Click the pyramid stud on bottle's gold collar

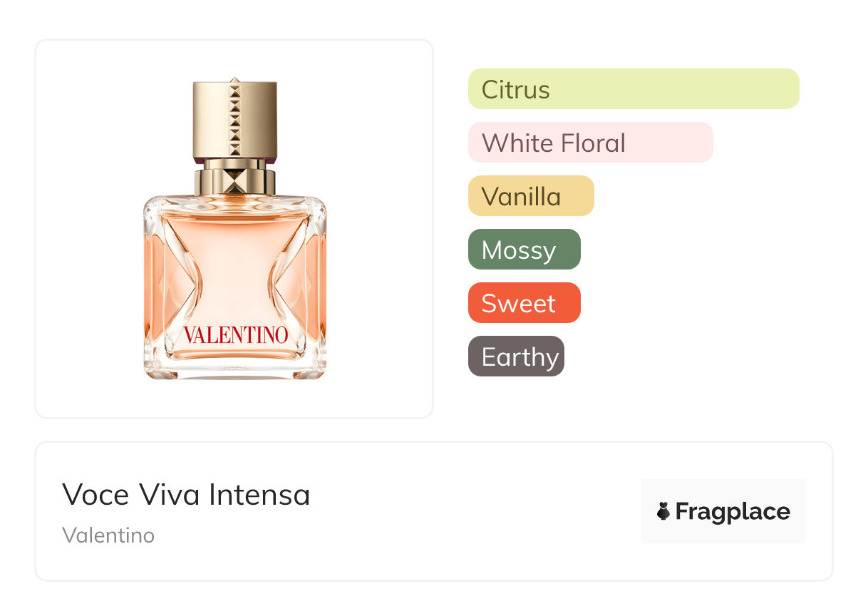pyautogui.click(x=234, y=181)
